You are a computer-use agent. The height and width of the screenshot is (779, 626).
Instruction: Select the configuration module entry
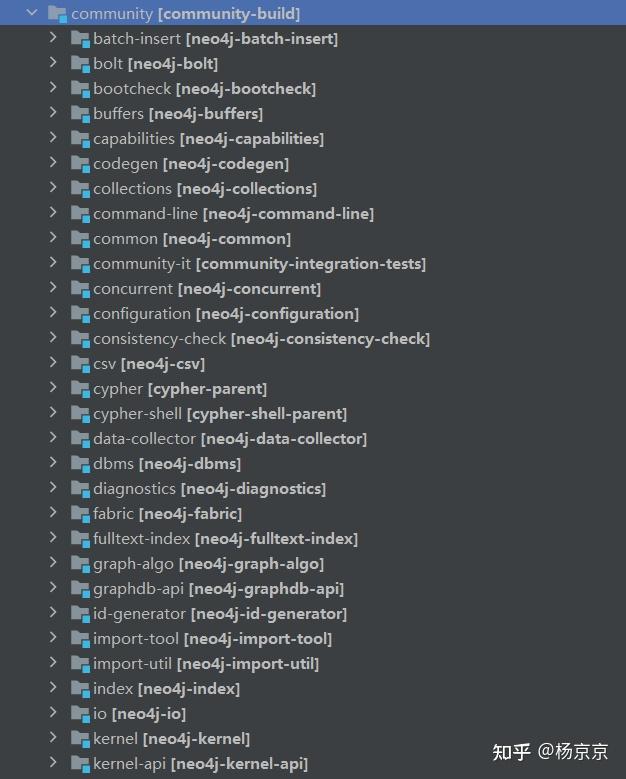226,314
